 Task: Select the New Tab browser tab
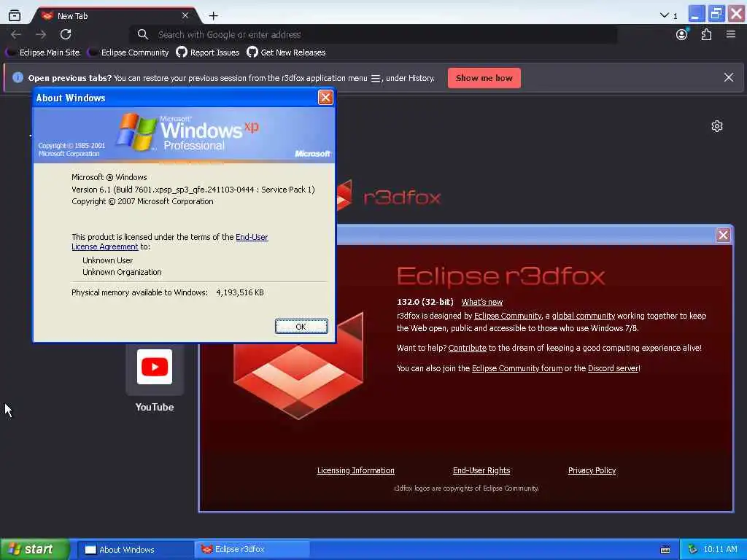click(x=115, y=16)
